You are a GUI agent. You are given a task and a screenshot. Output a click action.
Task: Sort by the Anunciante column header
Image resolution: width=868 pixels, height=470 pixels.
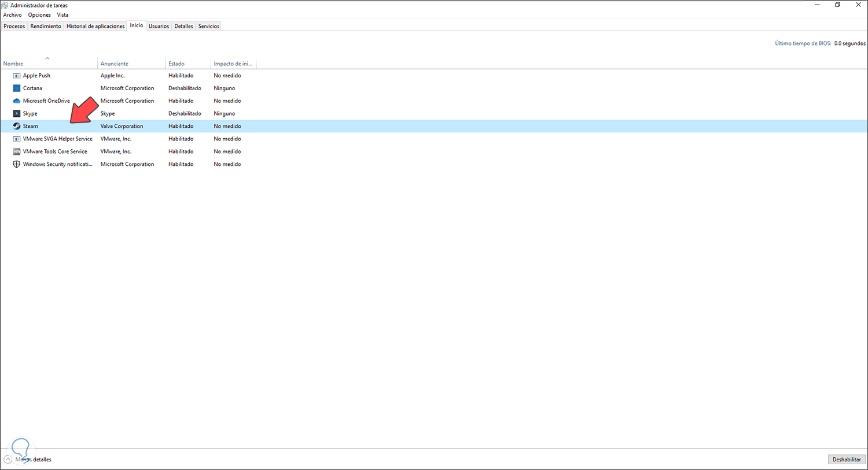point(131,63)
